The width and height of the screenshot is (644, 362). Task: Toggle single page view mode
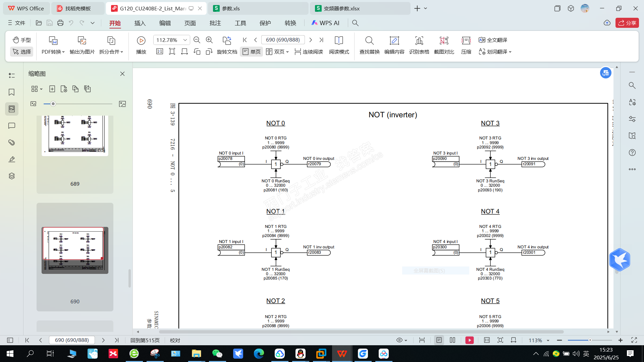(252, 52)
